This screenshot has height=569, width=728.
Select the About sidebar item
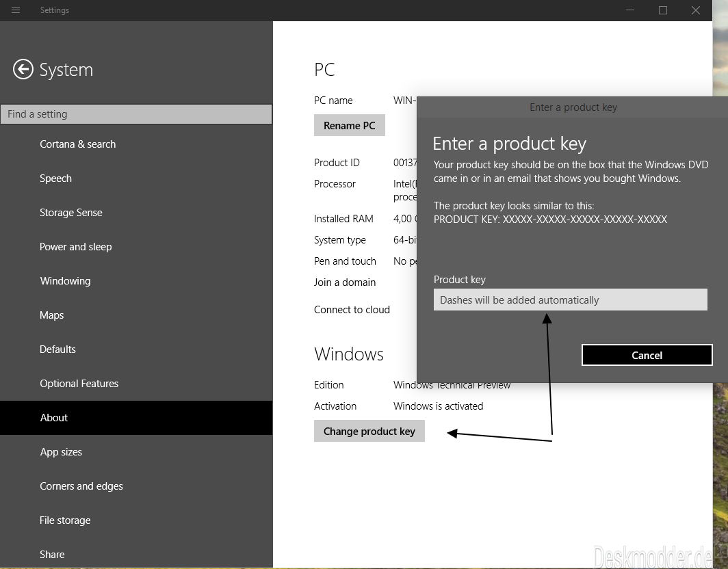(136, 418)
